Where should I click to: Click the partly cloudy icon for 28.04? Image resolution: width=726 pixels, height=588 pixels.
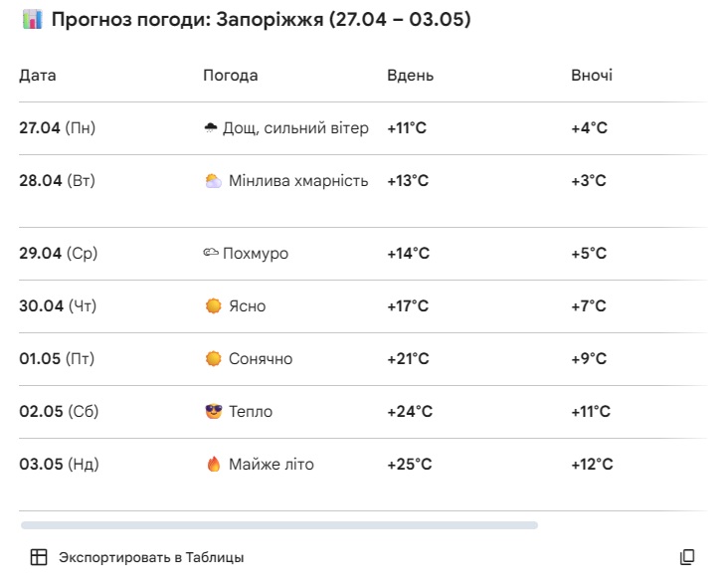(213, 181)
